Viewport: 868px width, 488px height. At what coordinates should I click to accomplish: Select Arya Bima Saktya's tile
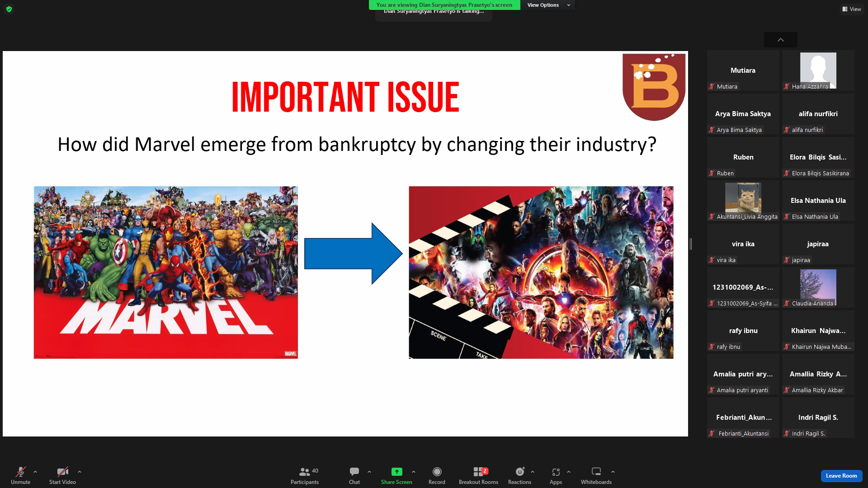pyautogui.click(x=743, y=114)
